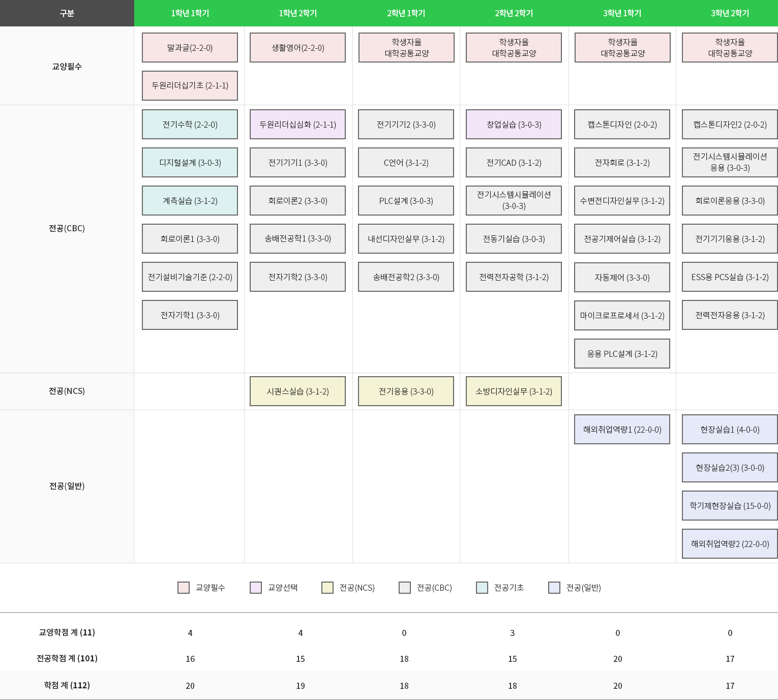Click the 전공(CBC) row label
778x700 pixels.
click(67, 228)
